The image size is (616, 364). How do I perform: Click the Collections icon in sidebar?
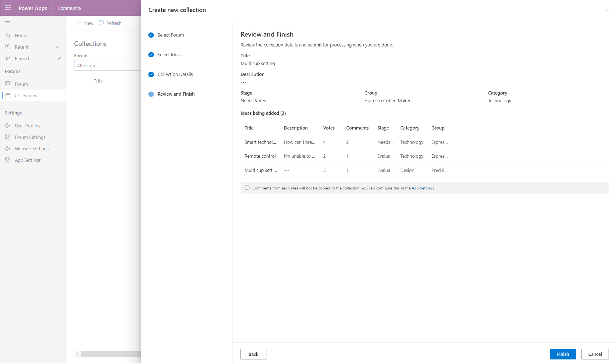(x=8, y=95)
